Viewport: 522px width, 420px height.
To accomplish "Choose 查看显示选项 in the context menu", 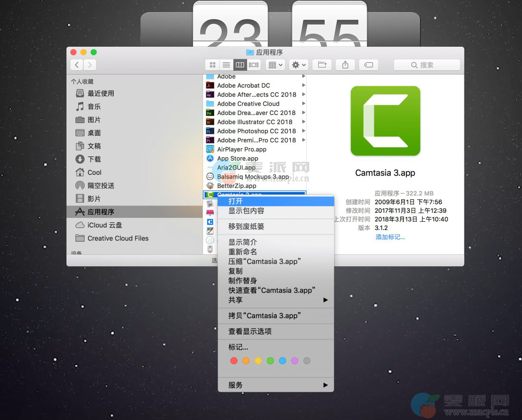I will 276,332.
